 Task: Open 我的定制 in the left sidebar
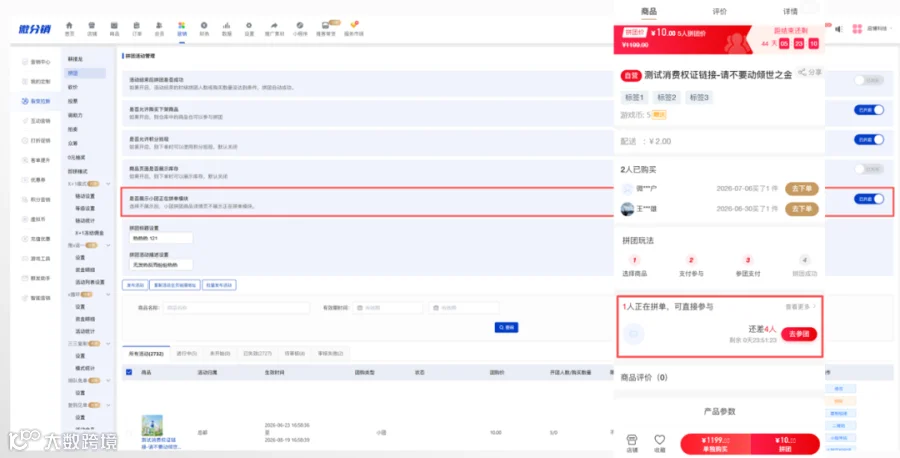coord(36,81)
